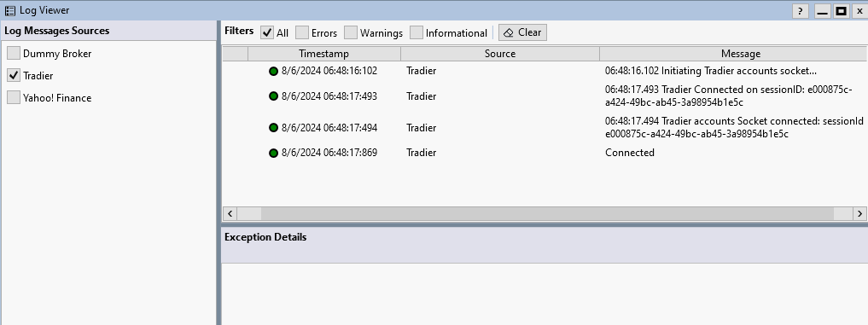The image size is (868, 325).
Task: Click the green status dot for 06:48:17:494 entry
Action: pos(273,128)
